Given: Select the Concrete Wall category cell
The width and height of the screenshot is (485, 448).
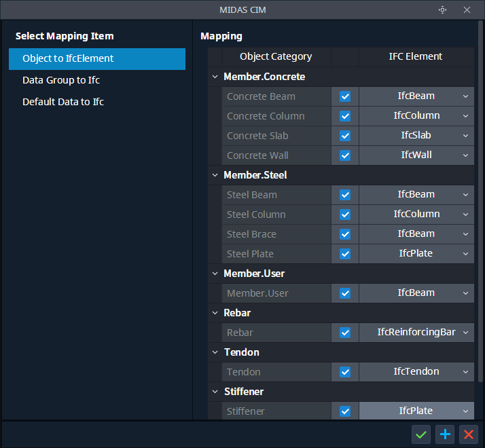Looking at the screenshot, I should coord(276,155).
